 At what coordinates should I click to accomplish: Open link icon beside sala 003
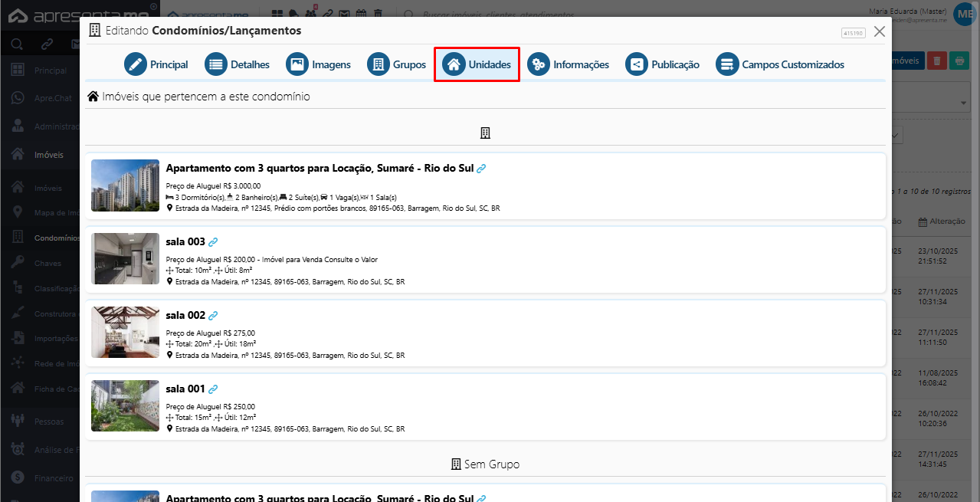coord(213,242)
